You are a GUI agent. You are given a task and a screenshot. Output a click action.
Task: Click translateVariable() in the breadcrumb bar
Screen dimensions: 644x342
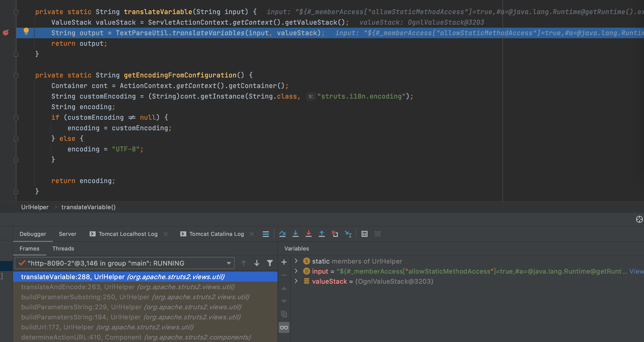click(x=88, y=207)
